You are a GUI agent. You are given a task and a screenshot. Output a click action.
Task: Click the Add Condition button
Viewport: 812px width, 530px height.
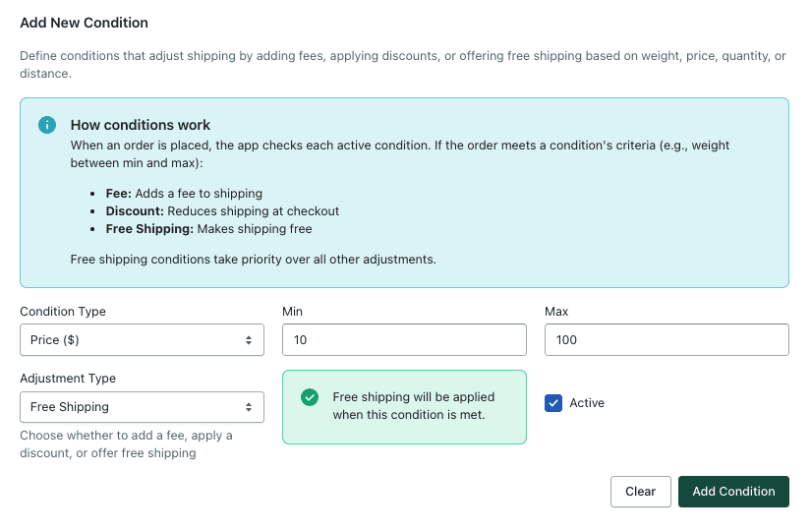pos(733,492)
